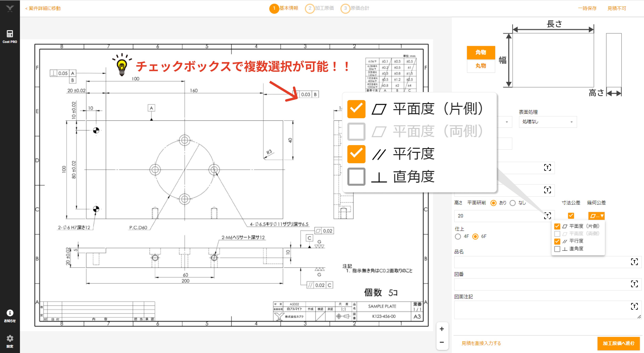Screen dimensions: 644x353
Task: Select なし for 平面研削
Action: [512, 203]
